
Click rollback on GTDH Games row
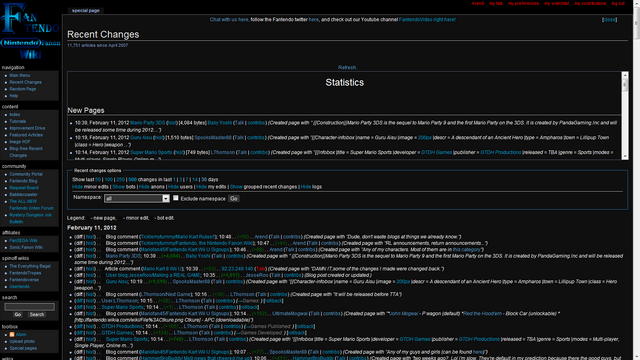[x=297, y=333]
